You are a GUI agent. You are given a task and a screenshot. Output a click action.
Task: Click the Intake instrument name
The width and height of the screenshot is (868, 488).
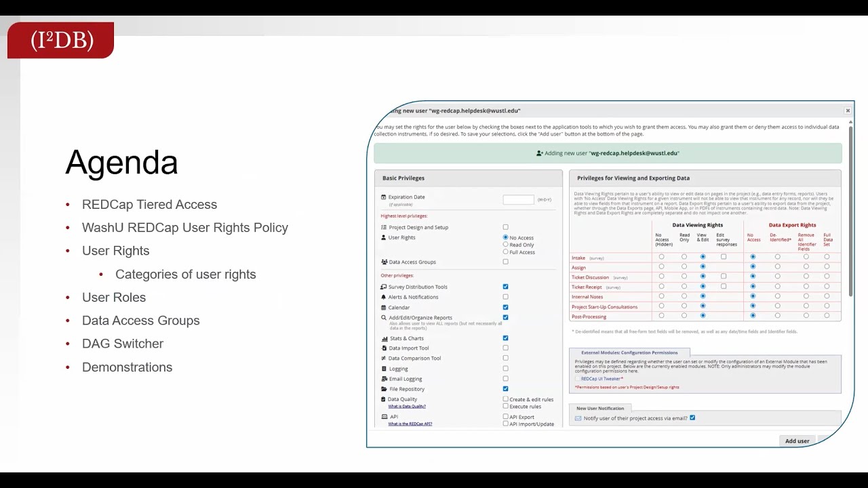[578, 258]
